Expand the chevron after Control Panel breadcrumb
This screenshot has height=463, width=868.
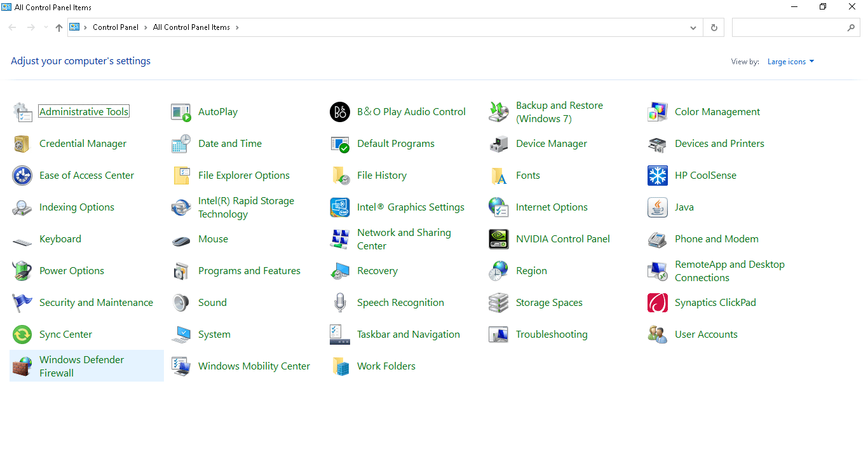point(146,28)
